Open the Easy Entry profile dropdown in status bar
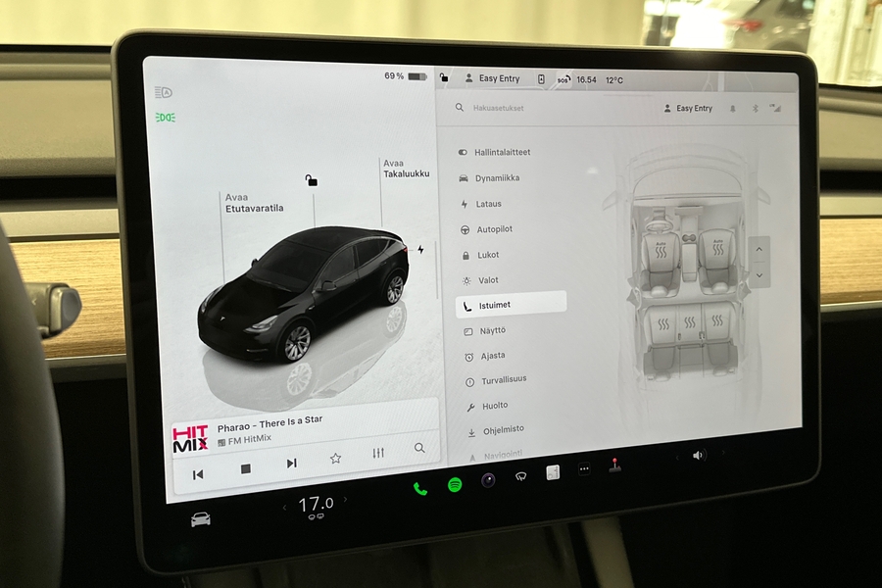The height and width of the screenshot is (588, 882). pos(494,77)
